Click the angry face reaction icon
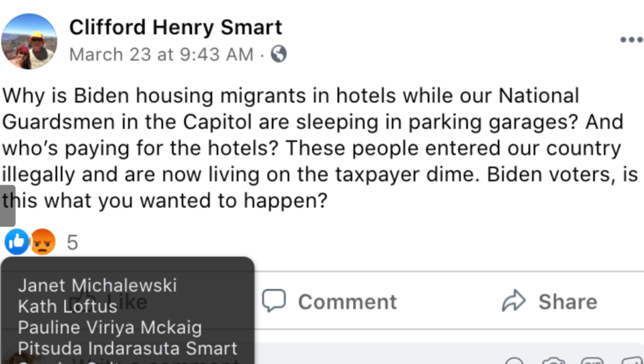The width and height of the screenshot is (644, 364). coord(43,241)
